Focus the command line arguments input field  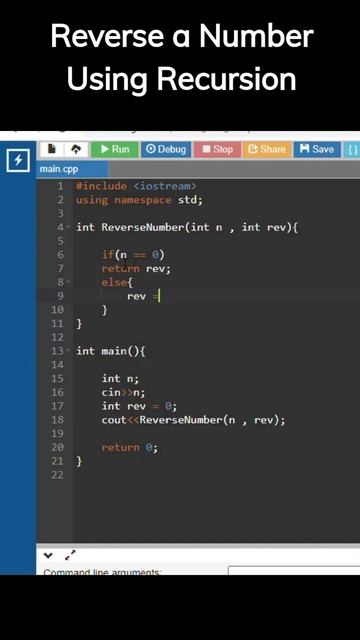[x=294, y=570]
